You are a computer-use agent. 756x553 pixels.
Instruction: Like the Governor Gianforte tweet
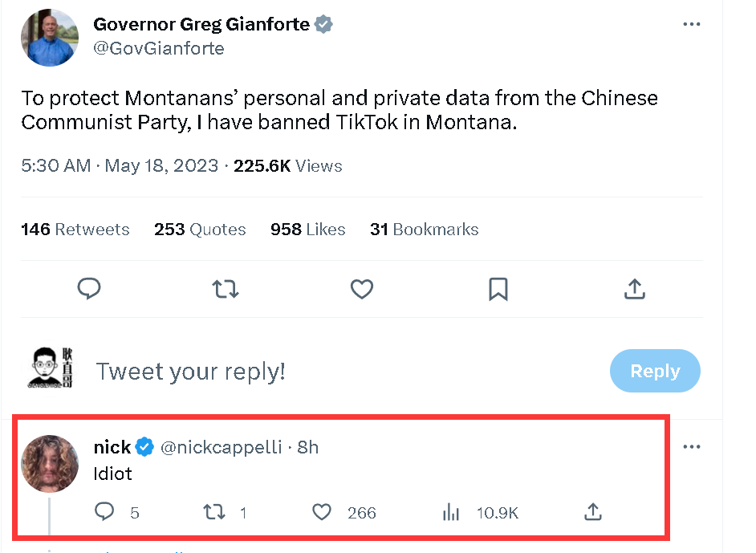(362, 289)
